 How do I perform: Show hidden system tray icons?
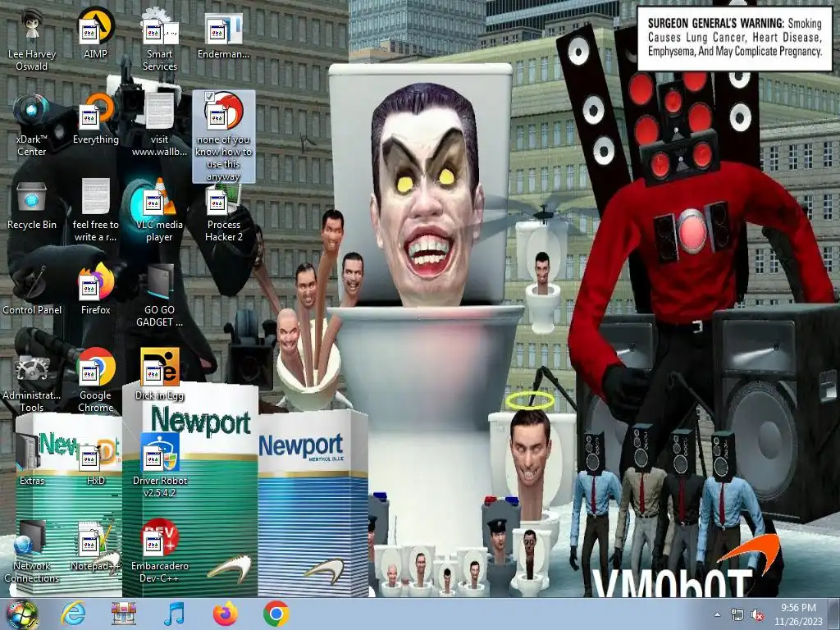(717, 614)
